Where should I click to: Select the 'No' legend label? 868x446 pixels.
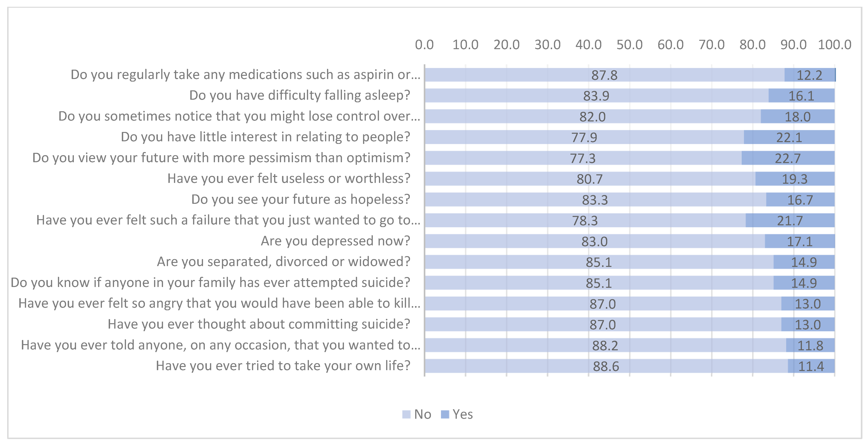(x=423, y=414)
